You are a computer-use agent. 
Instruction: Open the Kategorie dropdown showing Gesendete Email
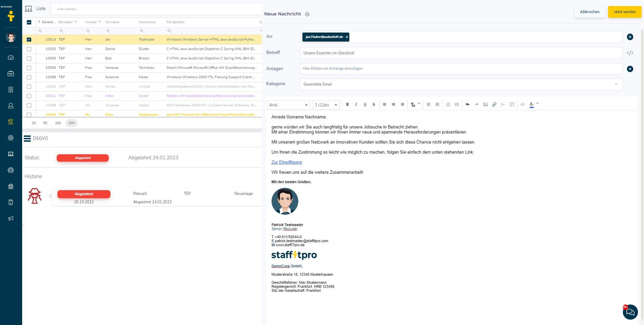pos(616,84)
